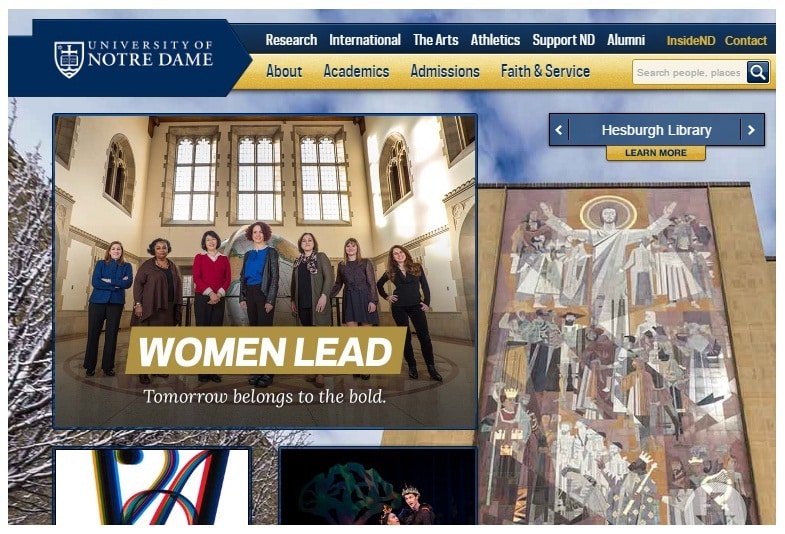
Task: Open the Contact link
Action: tap(745, 41)
